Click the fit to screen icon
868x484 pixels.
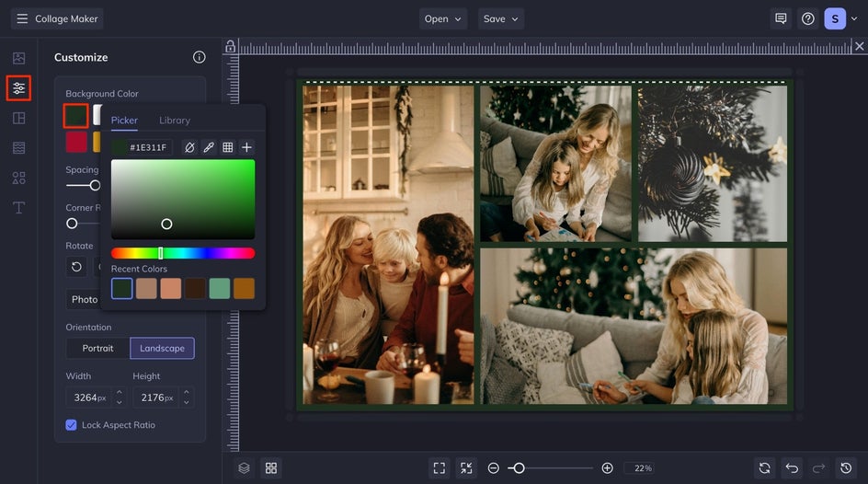click(440, 468)
